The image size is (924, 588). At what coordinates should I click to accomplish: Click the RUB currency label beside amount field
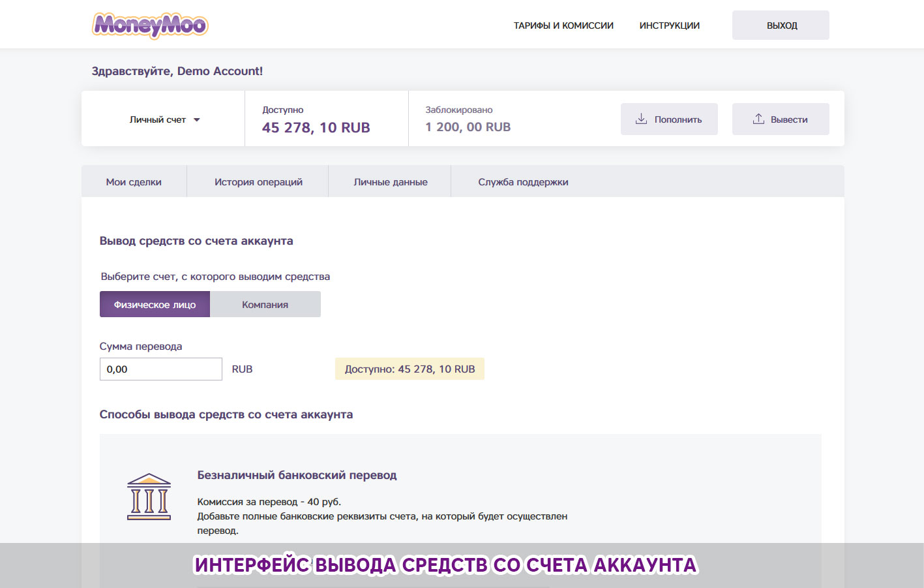tap(242, 369)
